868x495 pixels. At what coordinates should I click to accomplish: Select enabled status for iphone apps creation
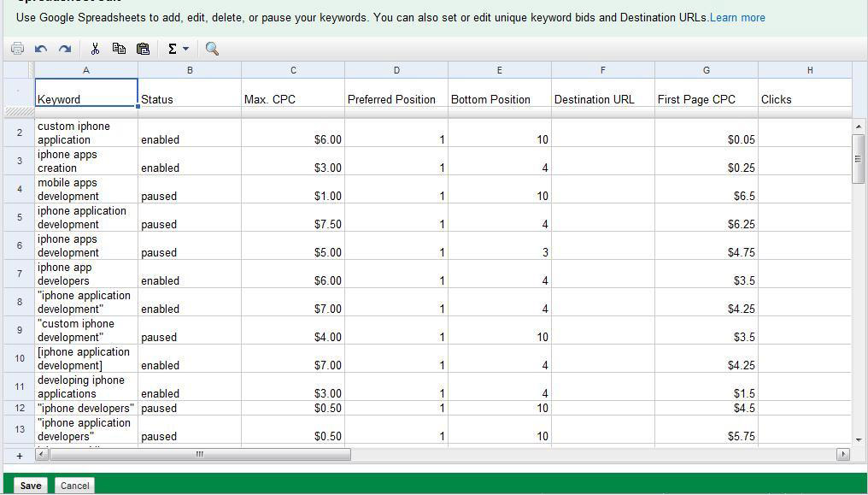tap(190, 161)
